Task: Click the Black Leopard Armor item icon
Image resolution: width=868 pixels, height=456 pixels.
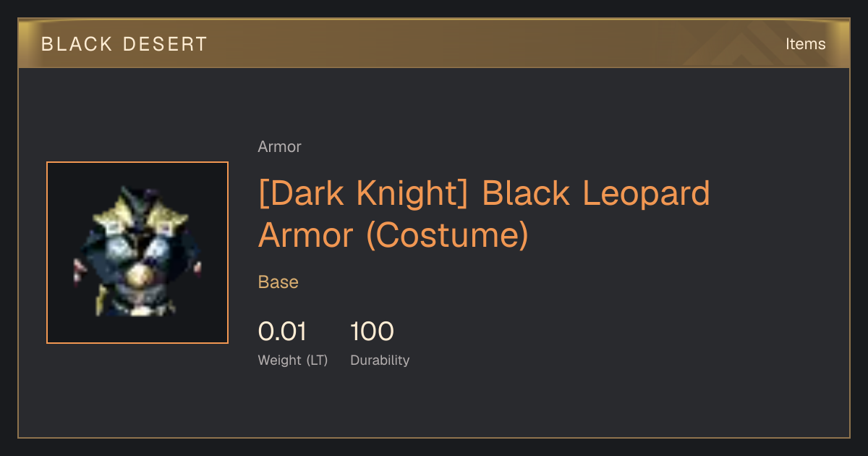Action: click(x=137, y=253)
